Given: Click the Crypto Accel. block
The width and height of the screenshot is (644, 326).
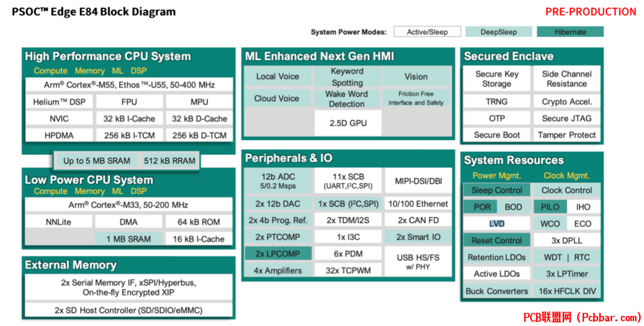Looking at the screenshot, I should click(567, 102).
